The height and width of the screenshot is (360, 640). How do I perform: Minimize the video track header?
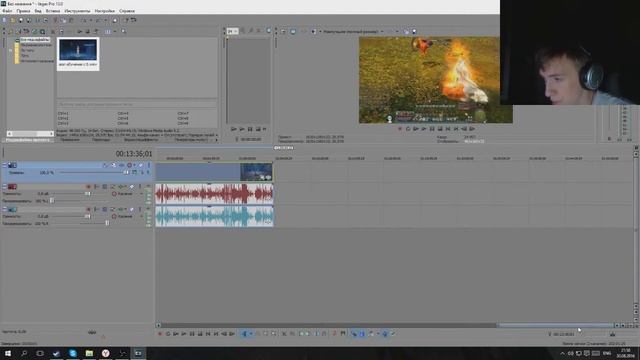(5, 165)
